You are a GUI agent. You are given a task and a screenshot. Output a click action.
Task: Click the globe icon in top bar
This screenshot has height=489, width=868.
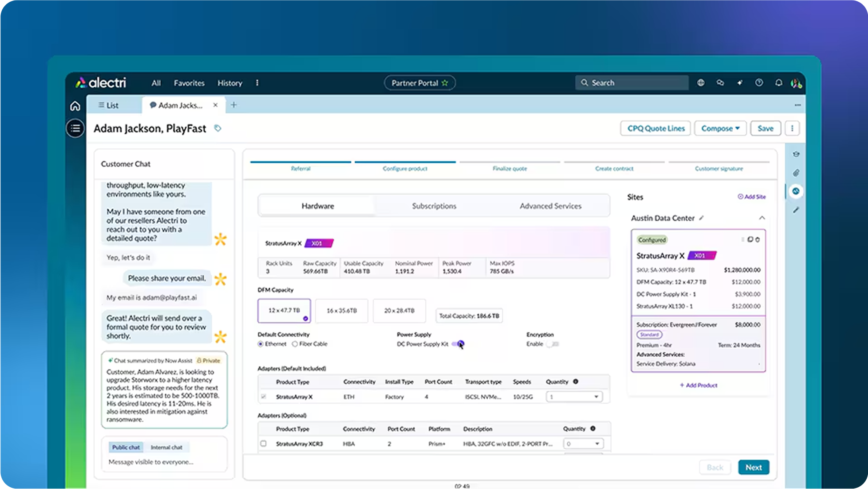[x=701, y=83]
